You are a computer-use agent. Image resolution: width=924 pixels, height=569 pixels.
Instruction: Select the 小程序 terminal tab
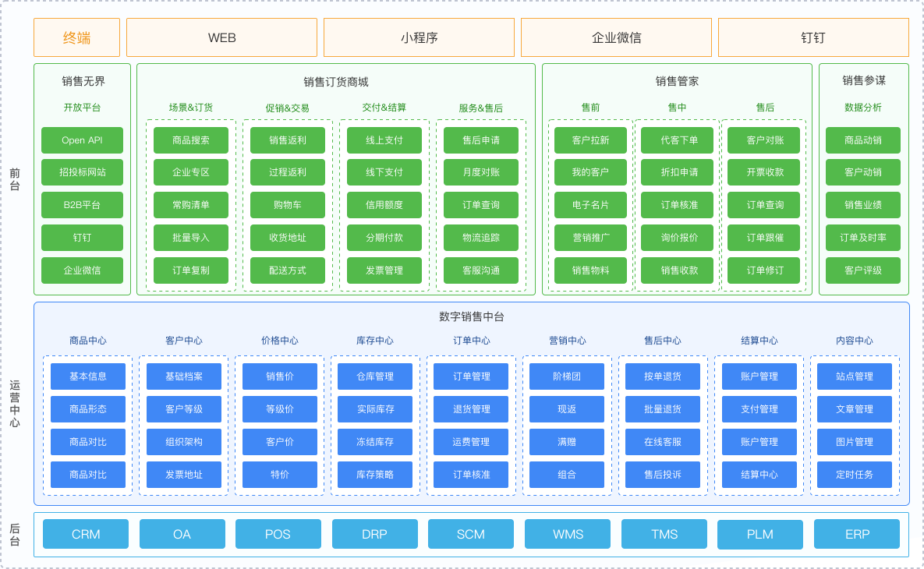[x=419, y=37]
